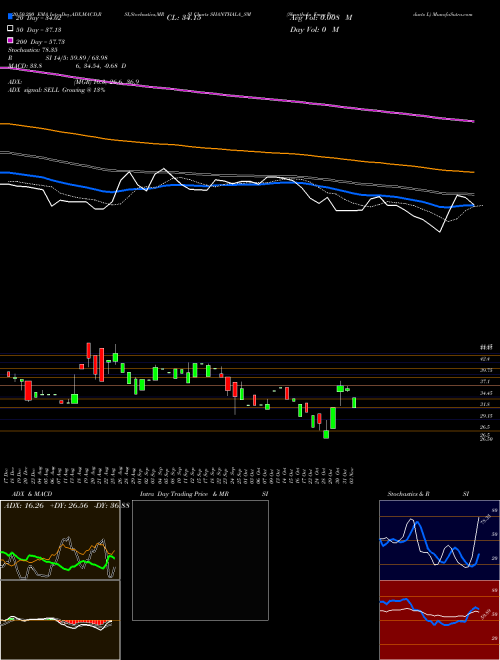Image resolution: width=500 pixels, height=660 pixels.
Task: Click 'Intra Day Trading Price & MR' panel title
Action: pos(184,494)
